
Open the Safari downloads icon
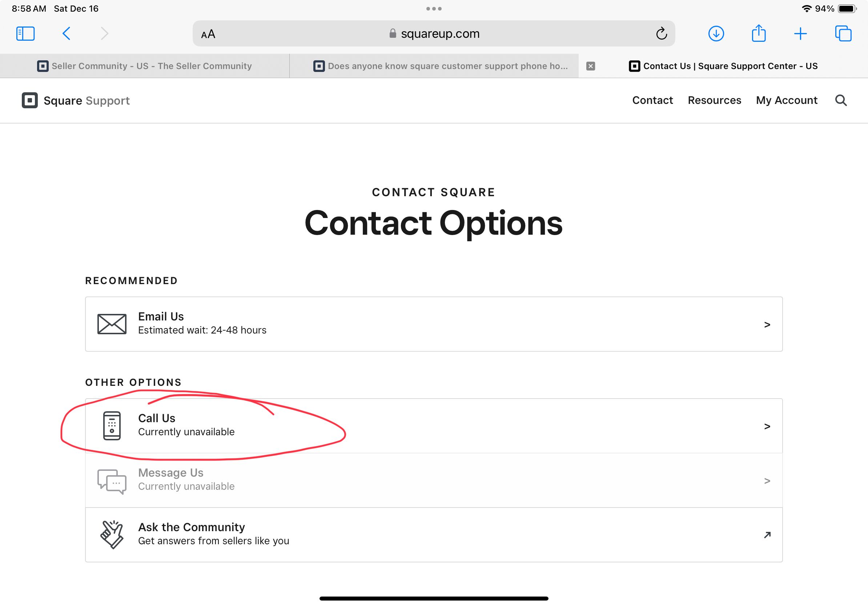tap(716, 34)
